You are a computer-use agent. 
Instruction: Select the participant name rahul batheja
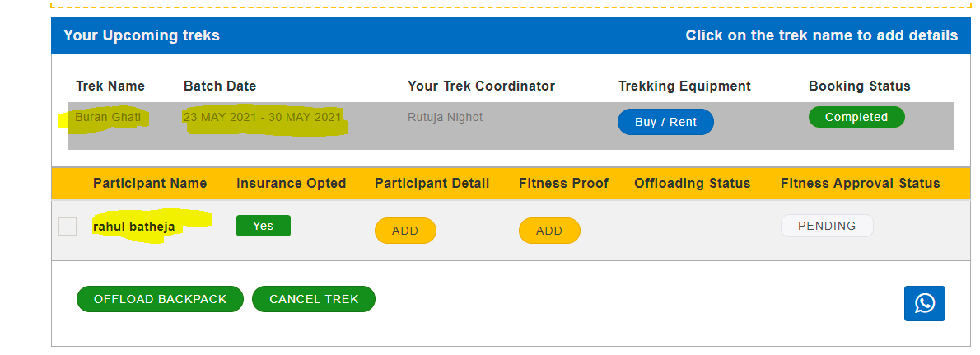pyautogui.click(x=134, y=226)
